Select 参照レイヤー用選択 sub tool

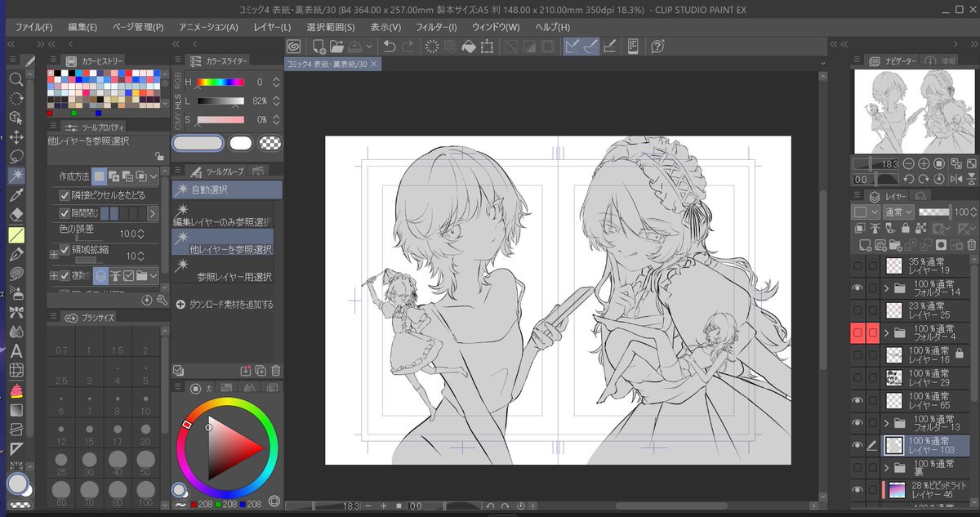click(221, 269)
